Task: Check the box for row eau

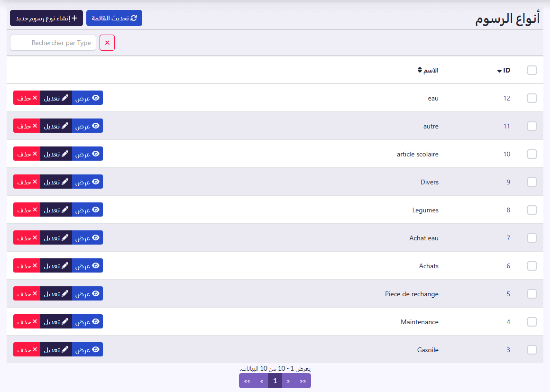Action: 532,98
